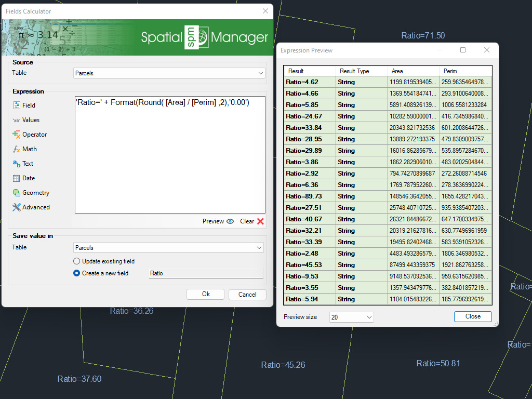Select the Ratio=29.89 result cell
Screen dimensions: 532x399
click(x=310, y=151)
